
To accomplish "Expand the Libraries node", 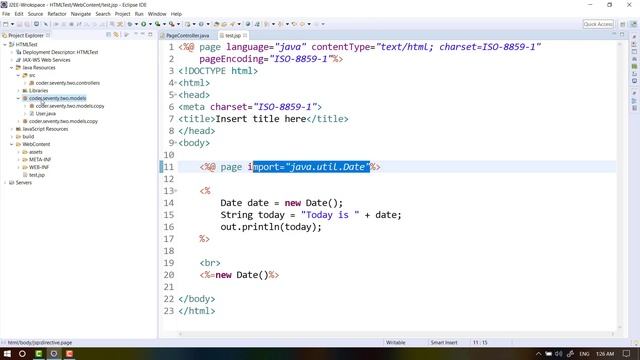I will 18,91.
